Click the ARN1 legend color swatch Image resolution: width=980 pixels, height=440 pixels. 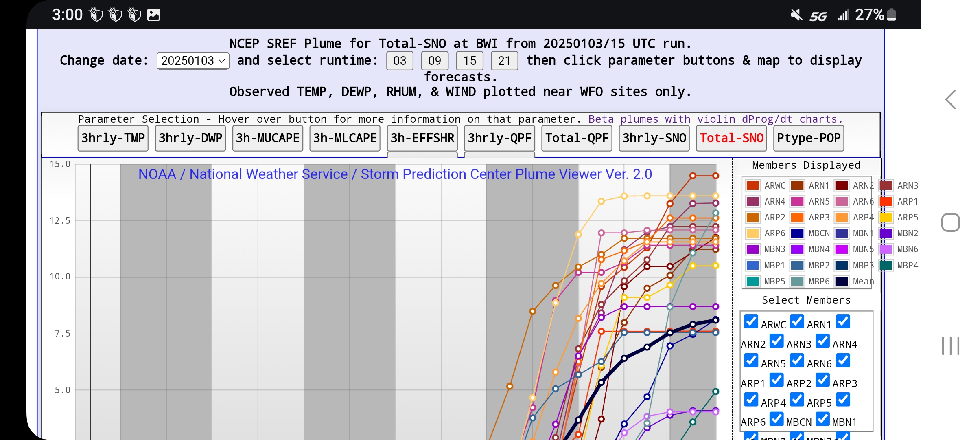[x=797, y=186]
